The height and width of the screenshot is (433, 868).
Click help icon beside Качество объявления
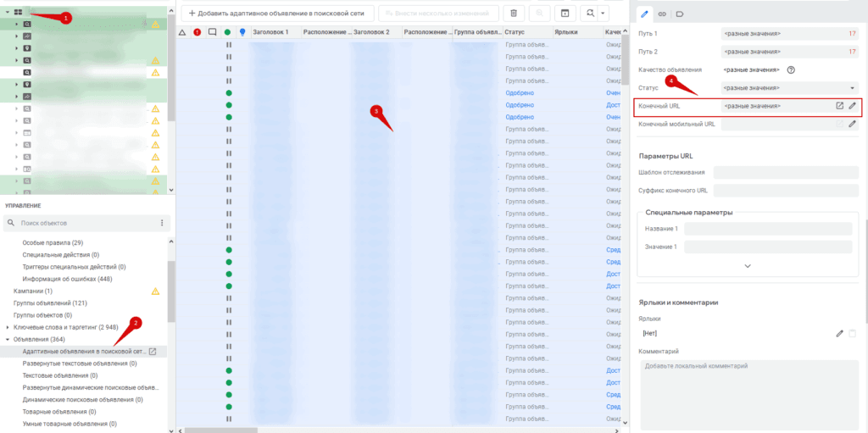pos(791,69)
